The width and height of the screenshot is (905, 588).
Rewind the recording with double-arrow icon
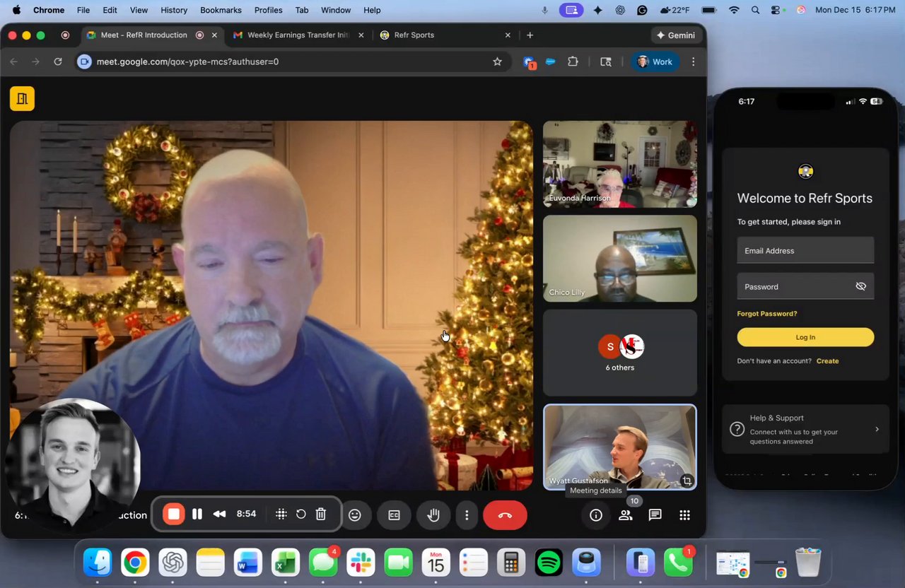click(x=220, y=514)
